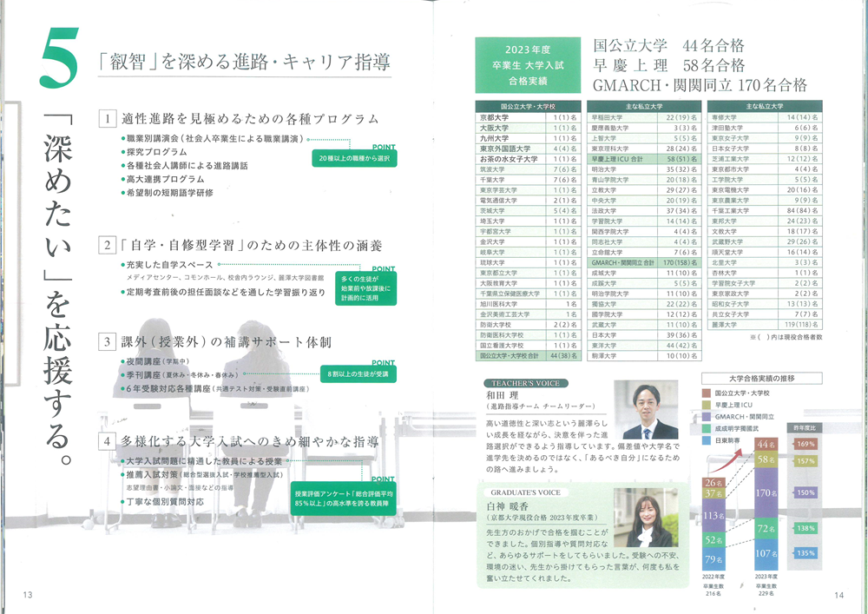
Task: Click the GMARCH・関関同立 legend color swatch
Action: tap(706, 416)
